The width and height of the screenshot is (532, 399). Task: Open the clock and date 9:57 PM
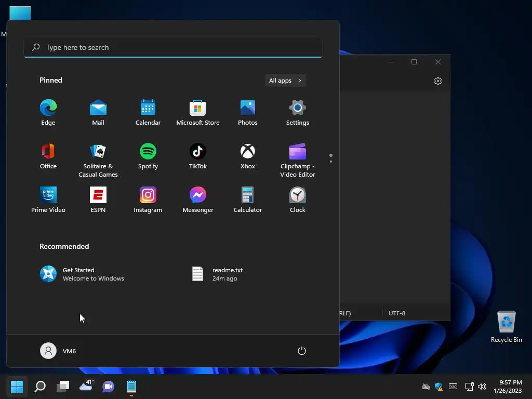click(508, 387)
